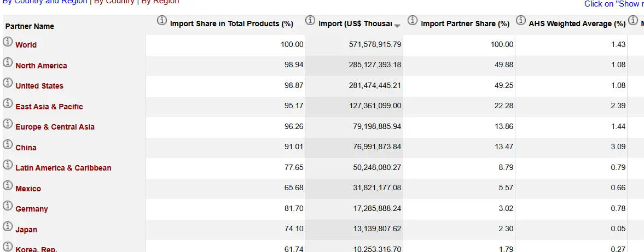Open the Germany partner link
Image resolution: width=644 pixels, height=252 pixels.
pos(32,209)
